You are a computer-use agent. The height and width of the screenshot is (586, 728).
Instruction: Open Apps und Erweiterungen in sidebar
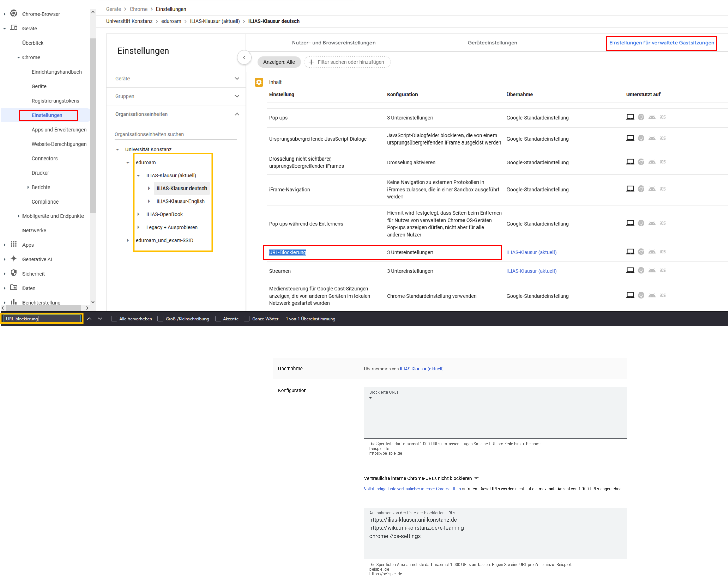tap(59, 130)
